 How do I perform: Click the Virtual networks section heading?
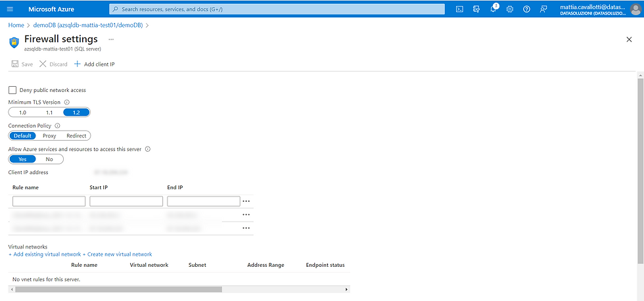28,247
